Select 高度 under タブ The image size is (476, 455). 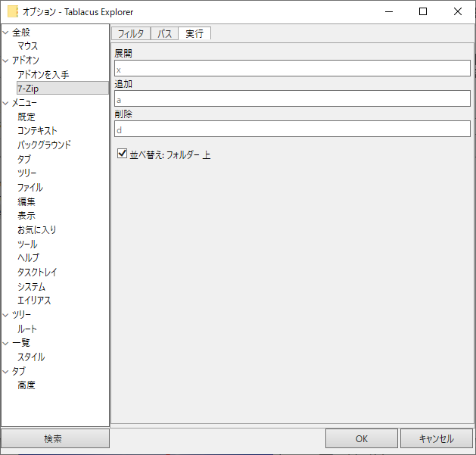(x=26, y=385)
